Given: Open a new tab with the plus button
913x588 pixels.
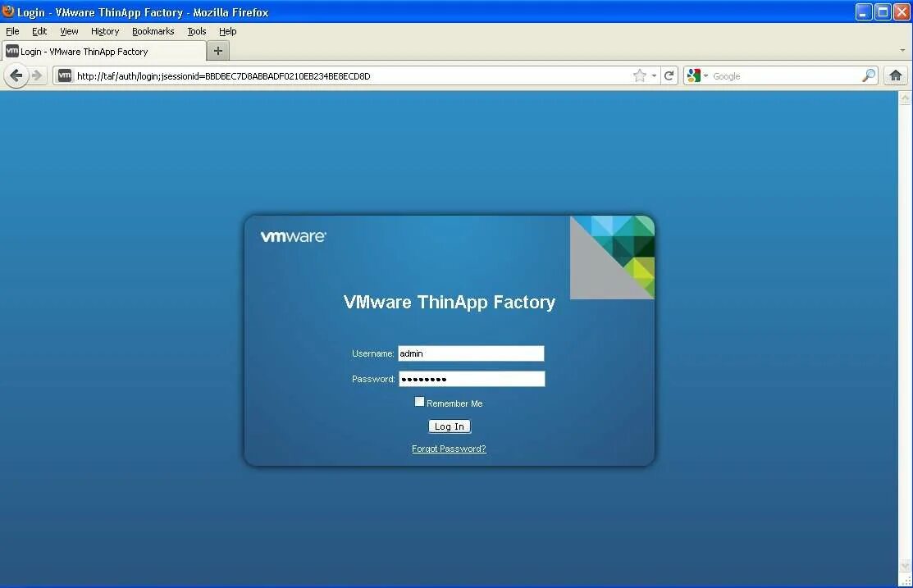Looking at the screenshot, I should tap(217, 51).
